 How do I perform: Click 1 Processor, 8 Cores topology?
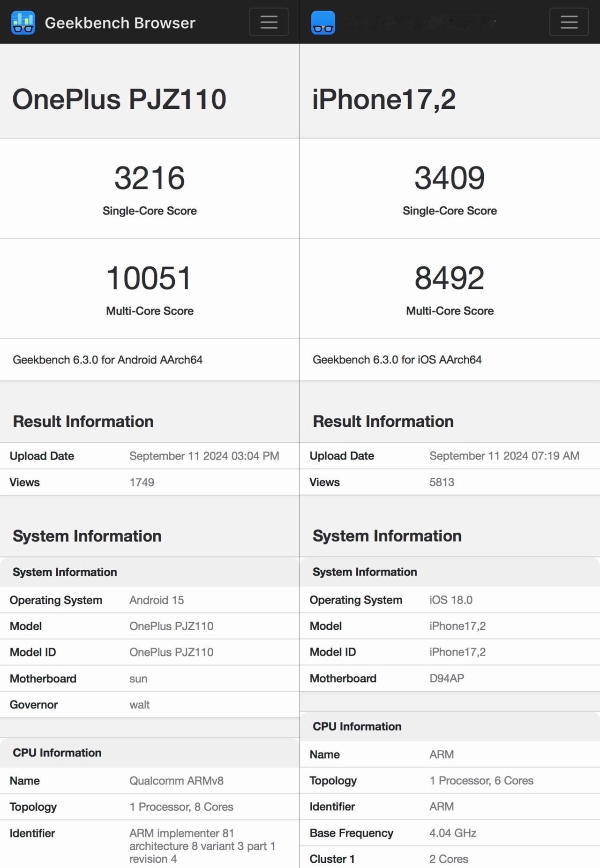pyautogui.click(x=181, y=807)
